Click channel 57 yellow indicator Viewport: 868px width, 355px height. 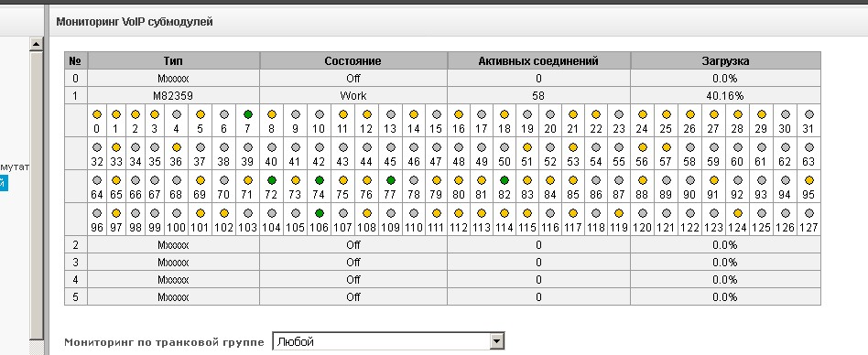[667, 147]
